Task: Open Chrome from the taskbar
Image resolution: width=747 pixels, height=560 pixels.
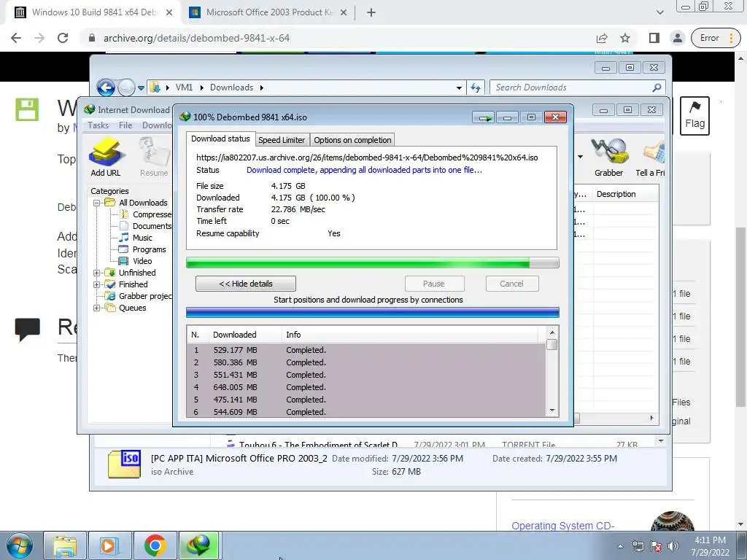Action: coord(155,545)
